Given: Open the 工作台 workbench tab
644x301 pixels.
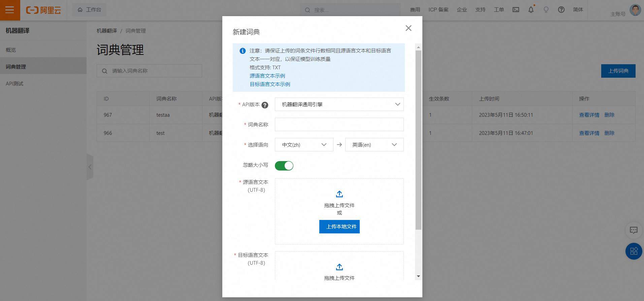Looking at the screenshot, I should coord(89,10).
